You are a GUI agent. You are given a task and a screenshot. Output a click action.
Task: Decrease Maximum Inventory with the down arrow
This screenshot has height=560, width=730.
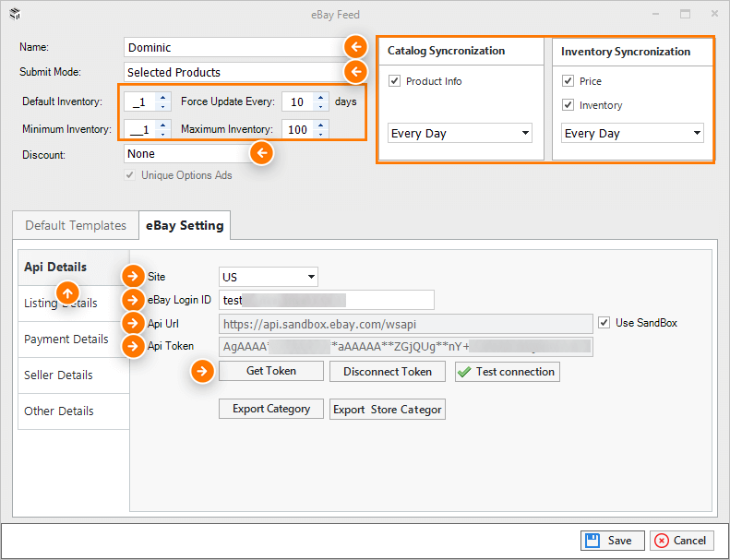[321, 135]
